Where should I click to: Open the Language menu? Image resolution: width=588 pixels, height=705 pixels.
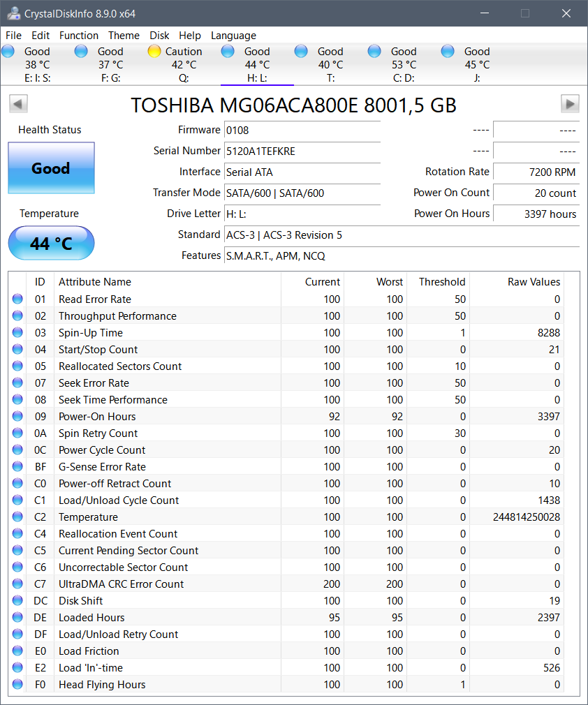click(233, 36)
